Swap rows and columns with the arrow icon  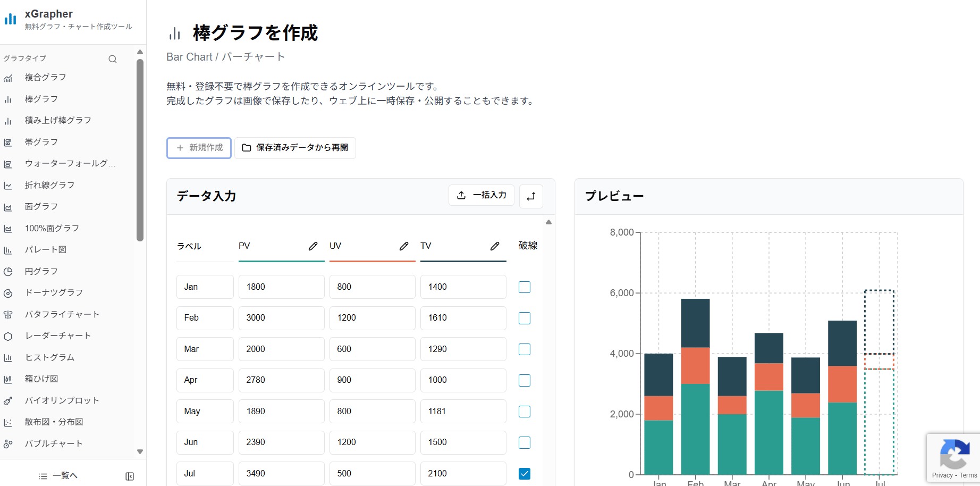(x=531, y=196)
